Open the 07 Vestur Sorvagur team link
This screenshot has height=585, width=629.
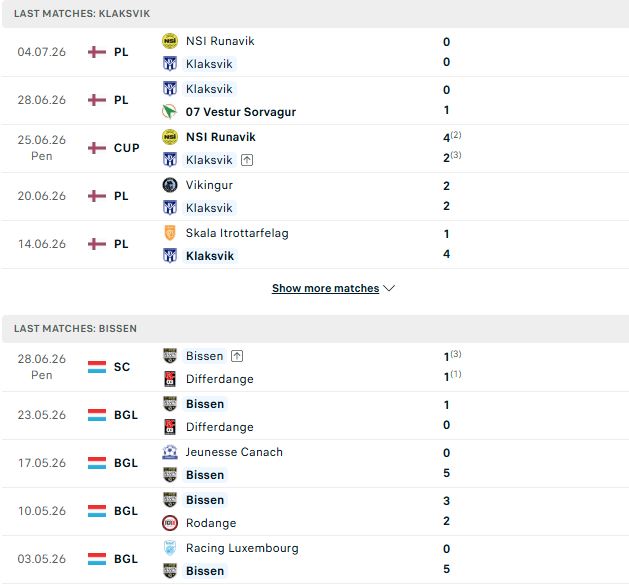coord(241,112)
